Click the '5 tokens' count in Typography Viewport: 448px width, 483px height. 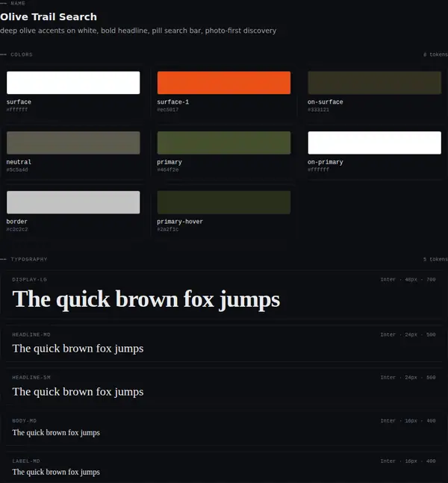coord(435,259)
